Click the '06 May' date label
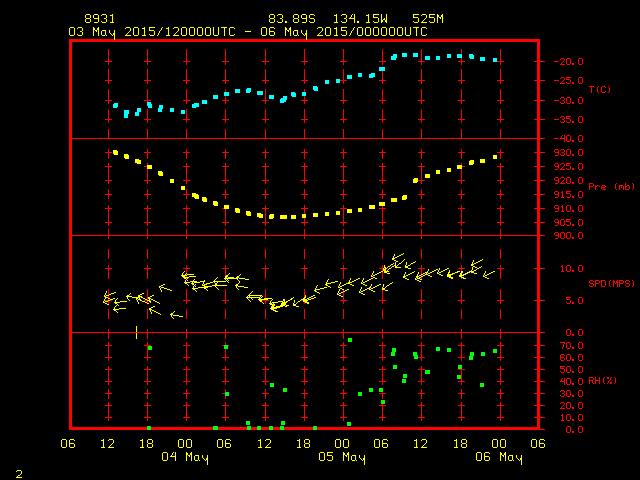The width and height of the screenshot is (640, 480). (499, 457)
